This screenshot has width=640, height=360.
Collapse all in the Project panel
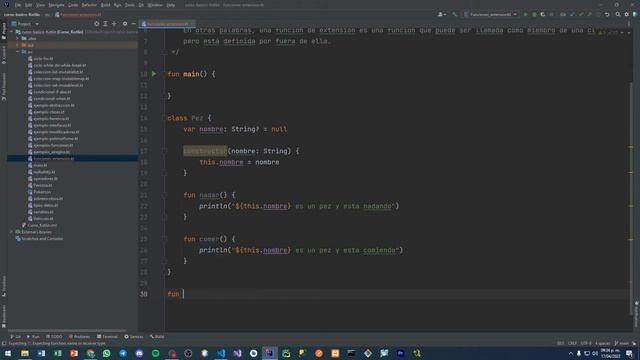pyautogui.click(x=114, y=24)
